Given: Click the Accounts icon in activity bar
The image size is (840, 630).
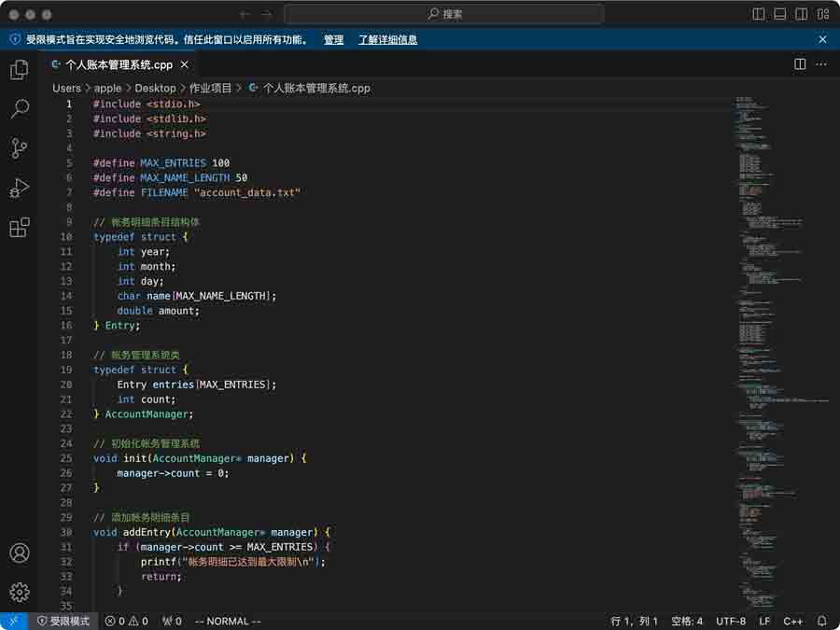Looking at the screenshot, I should [19, 553].
